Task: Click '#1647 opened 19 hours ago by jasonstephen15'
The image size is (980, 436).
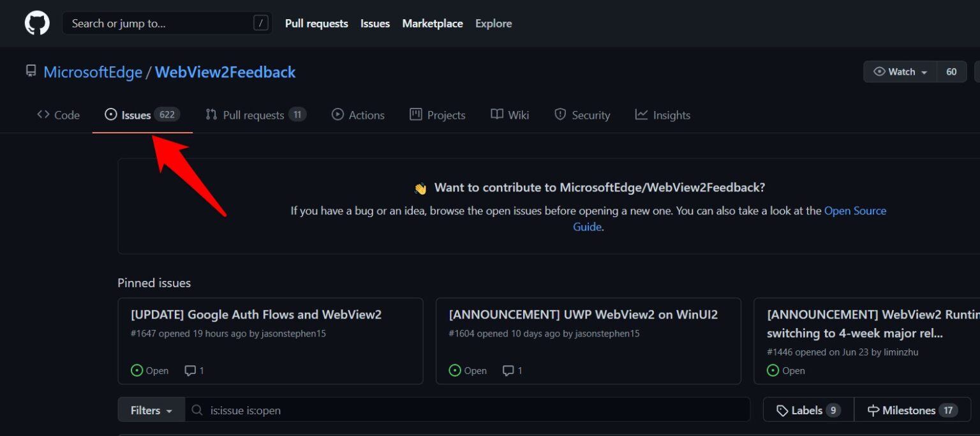Action: (228, 333)
